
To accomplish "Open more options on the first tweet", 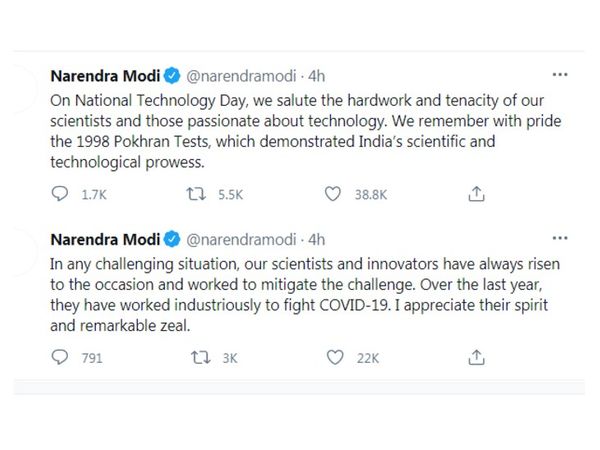I will (x=560, y=75).
